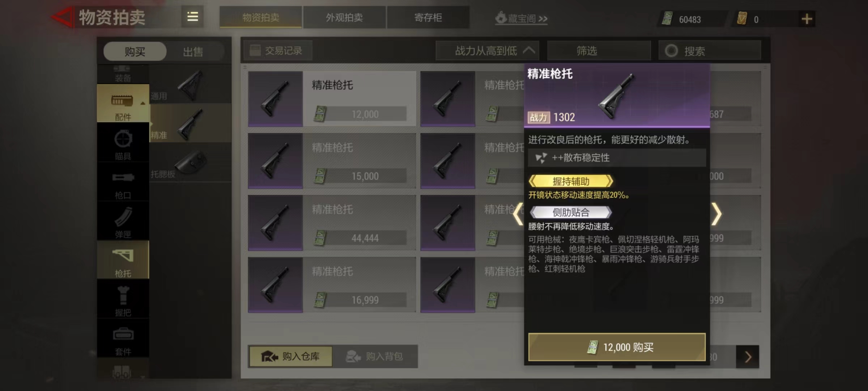Open the 藏宝阁 link
868x391 pixels.
point(521,18)
